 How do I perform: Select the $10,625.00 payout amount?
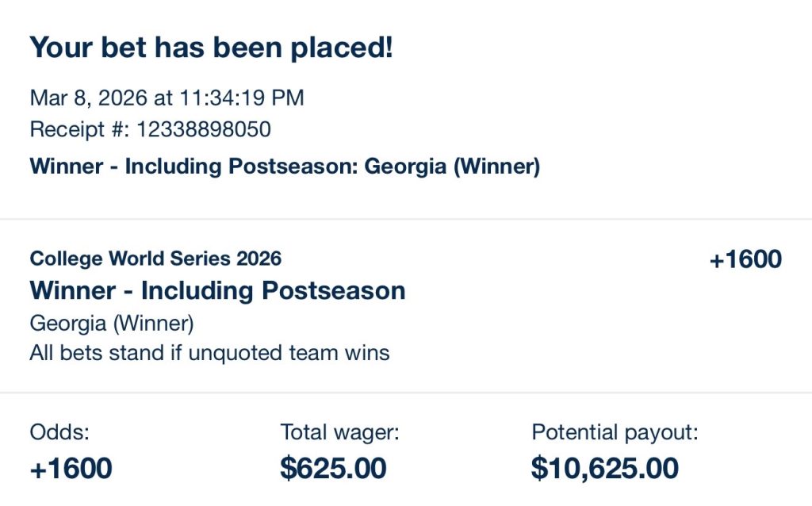(x=604, y=468)
